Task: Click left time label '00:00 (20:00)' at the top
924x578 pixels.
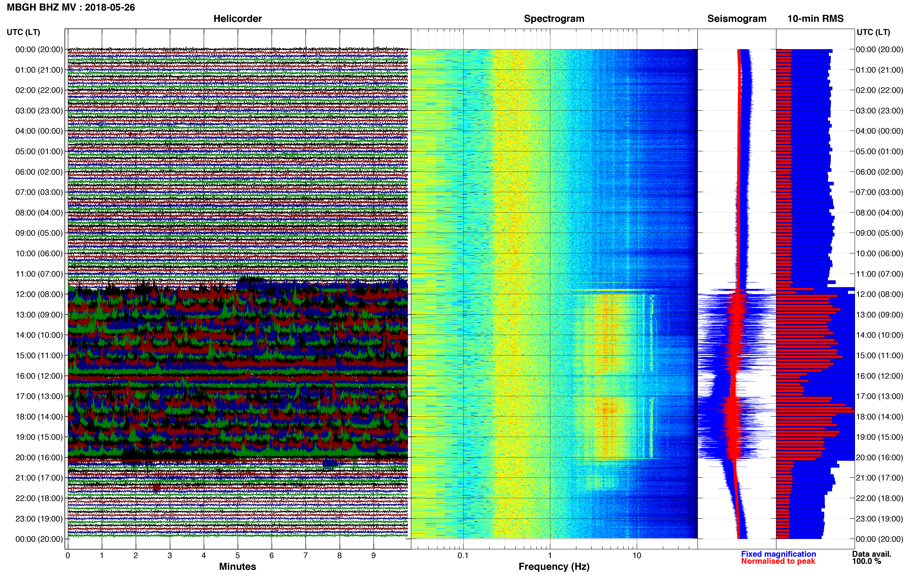Action: coord(39,49)
